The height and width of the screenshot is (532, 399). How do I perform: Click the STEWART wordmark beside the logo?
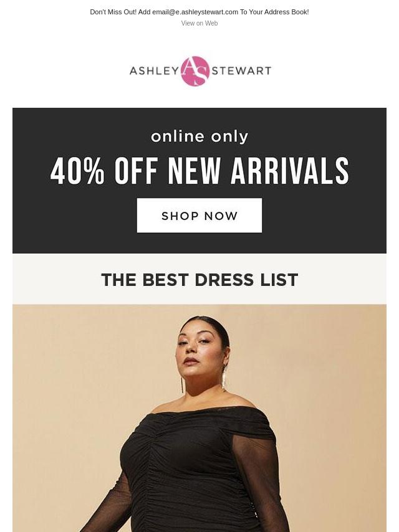tap(241, 71)
